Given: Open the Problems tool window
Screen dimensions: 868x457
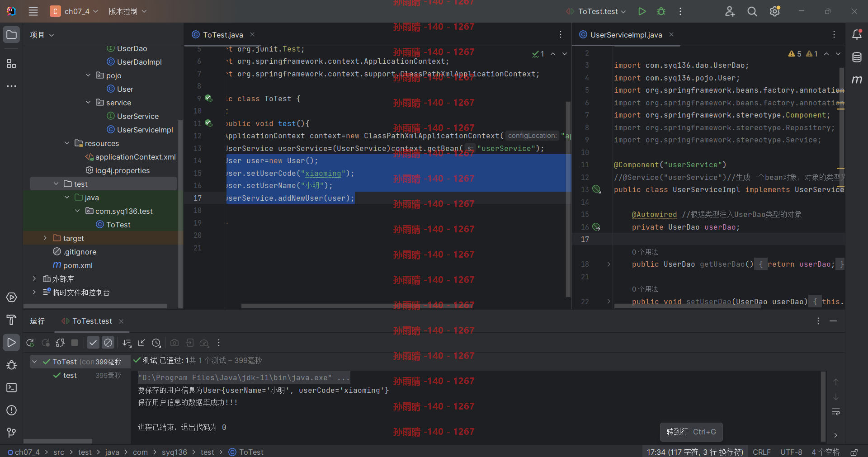Looking at the screenshot, I should (11, 410).
